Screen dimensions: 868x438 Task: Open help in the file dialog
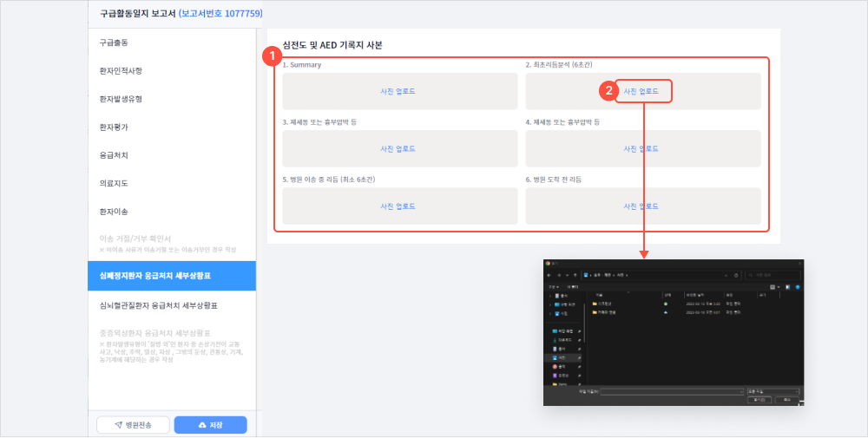pyautogui.click(x=798, y=287)
